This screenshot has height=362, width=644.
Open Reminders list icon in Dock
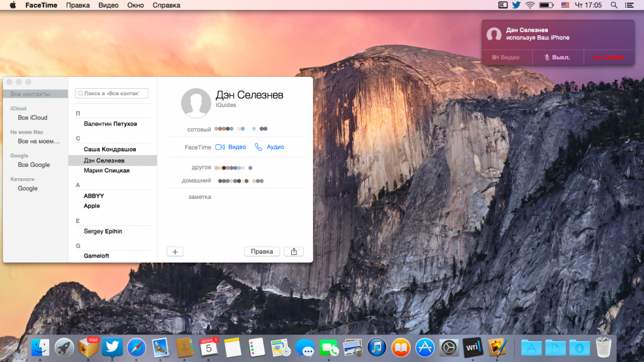(257, 348)
